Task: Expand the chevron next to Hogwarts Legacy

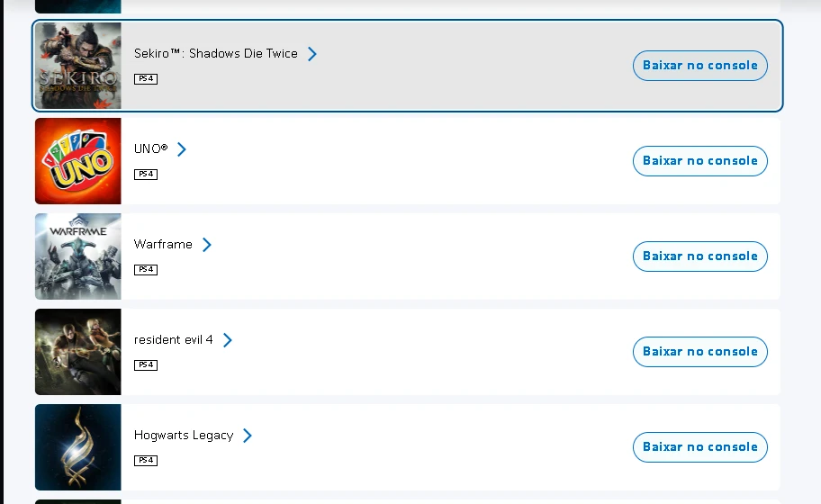Action: point(248,436)
